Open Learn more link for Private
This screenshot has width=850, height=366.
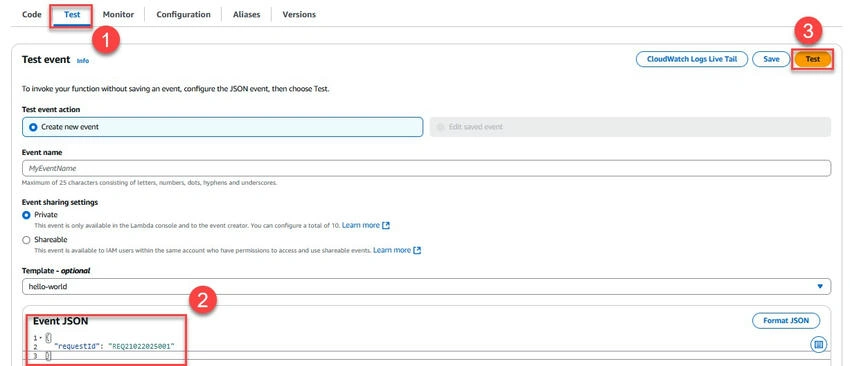pyautogui.click(x=360, y=225)
